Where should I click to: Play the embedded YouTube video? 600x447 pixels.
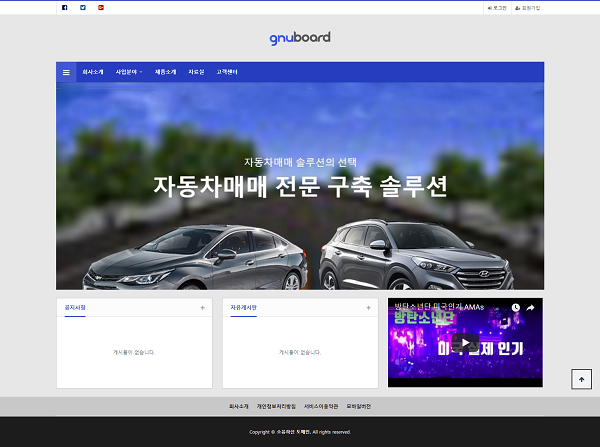tap(465, 343)
